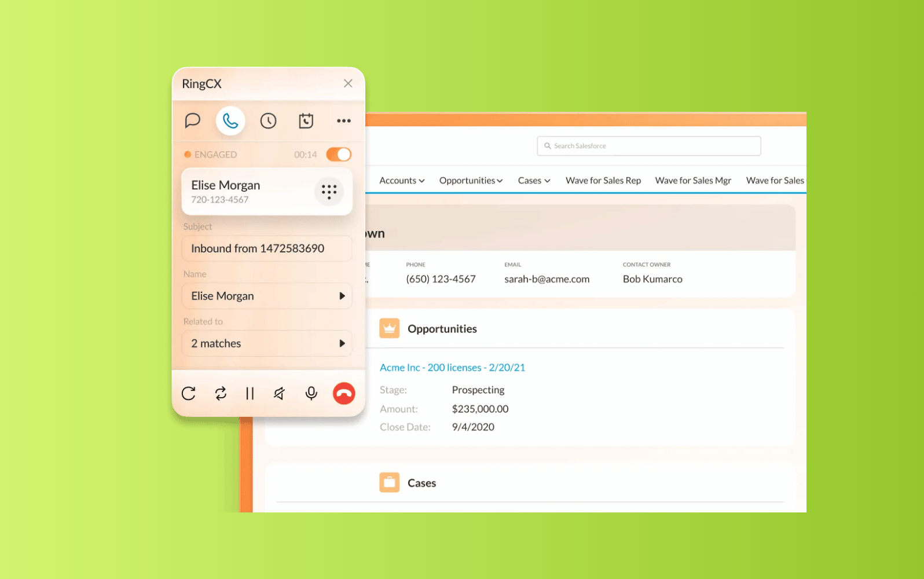924x579 pixels.
Task: Open the Opportunities dropdown menu
Action: (x=471, y=181)
